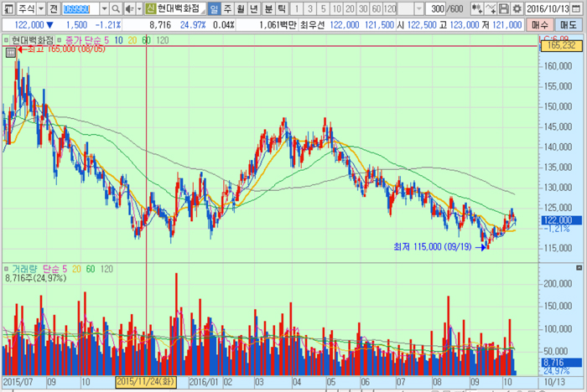The image size is (587, 392).
Task: Switch to the 주 weekly period
Action: tap(226, 8)
